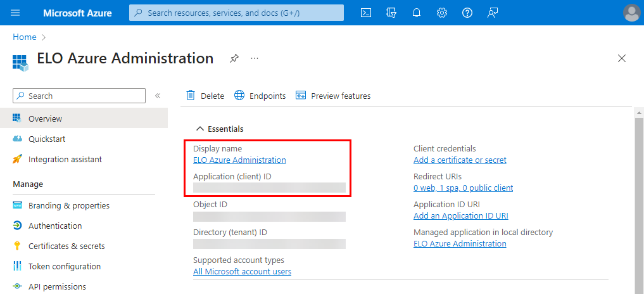
Task: Open Endpoints from the toolbar
Action: (260, 96)
